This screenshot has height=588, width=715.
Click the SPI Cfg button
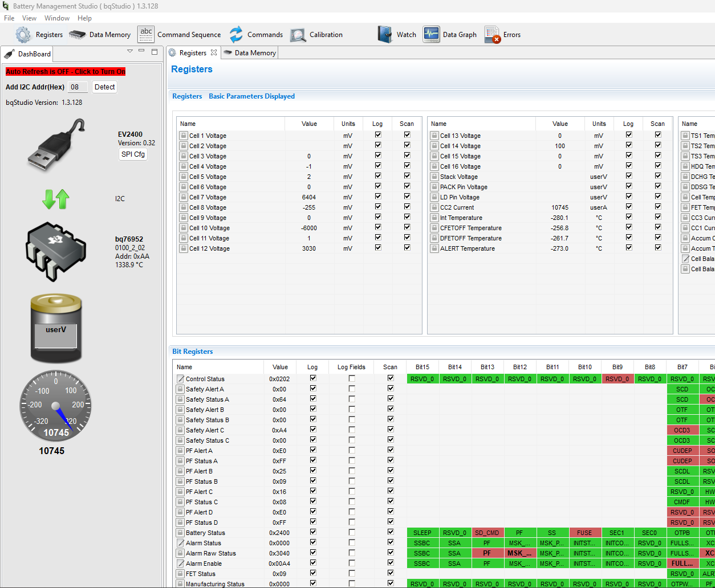click(x=133, y=154)
